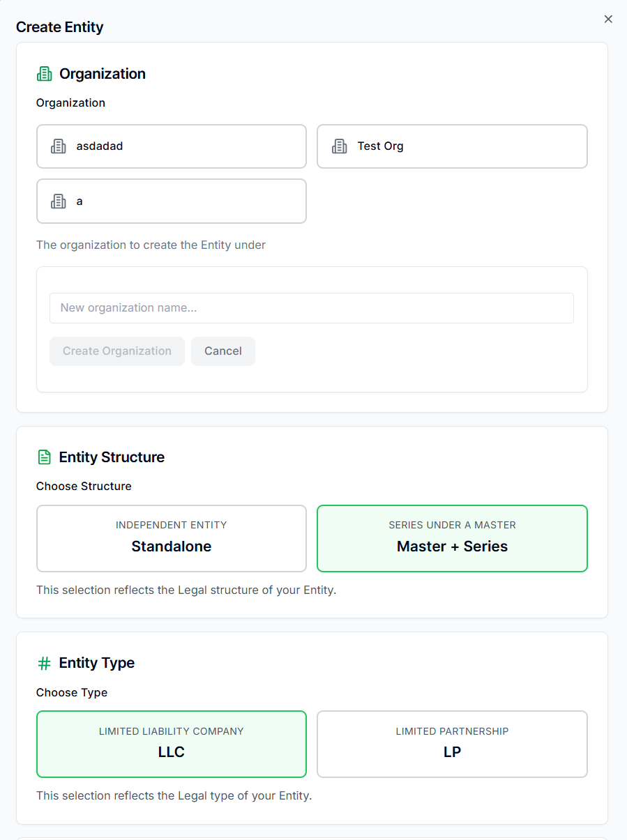Click the building icon in asdadad card
Image resolution: width=627 pixels, height=840 pixels.
(x=59, y=146)
